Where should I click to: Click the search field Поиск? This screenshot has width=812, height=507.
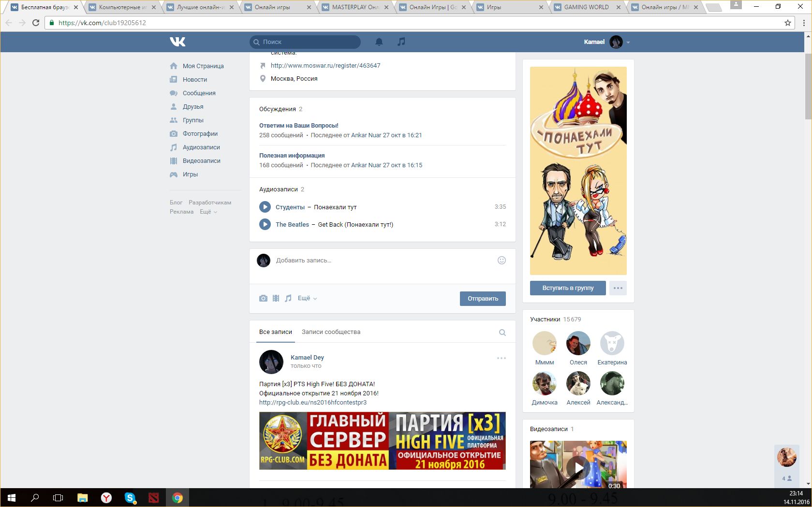[x=305, y=42]
